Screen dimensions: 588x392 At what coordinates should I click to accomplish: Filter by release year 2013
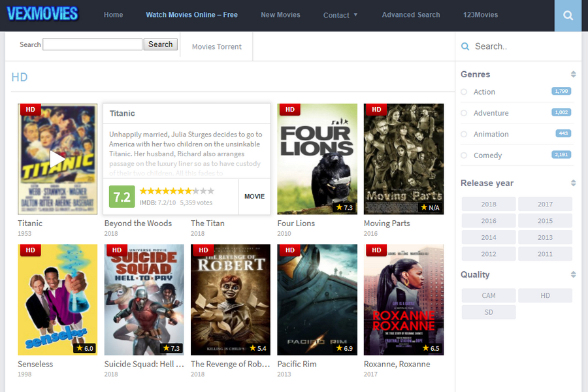pos(545,237)
